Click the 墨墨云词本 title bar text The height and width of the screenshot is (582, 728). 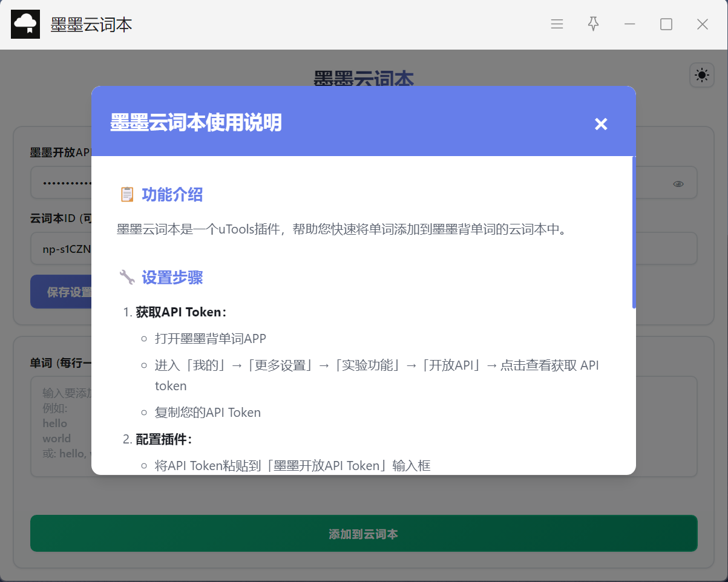[x=91, y=25]
